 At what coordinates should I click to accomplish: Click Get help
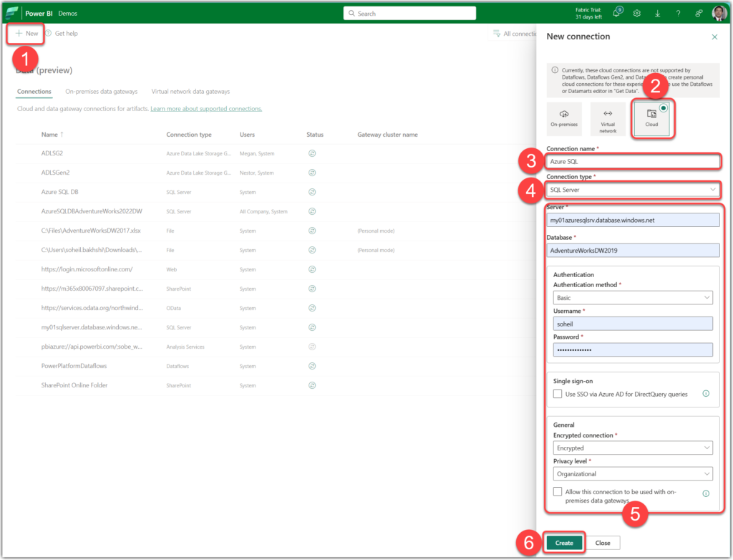point(62,34)
